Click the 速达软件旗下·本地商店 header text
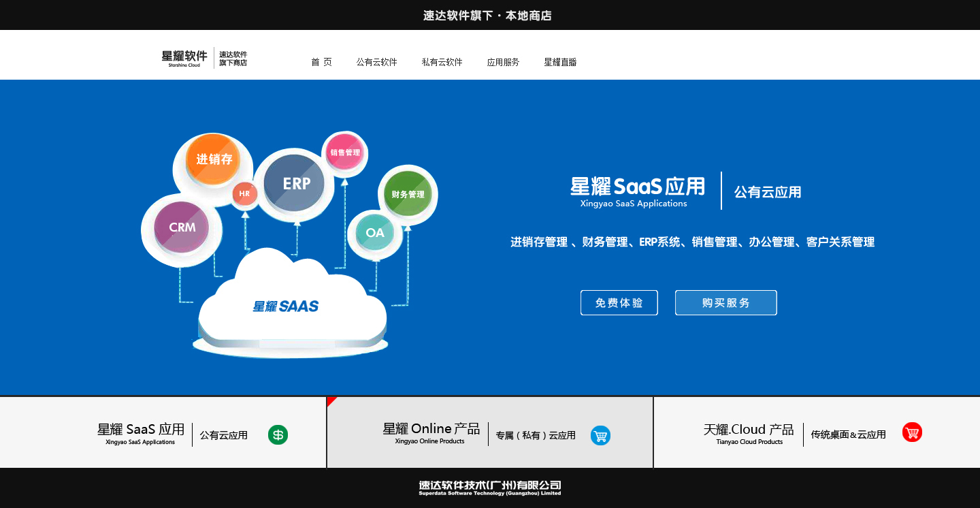 coord(487,15)
